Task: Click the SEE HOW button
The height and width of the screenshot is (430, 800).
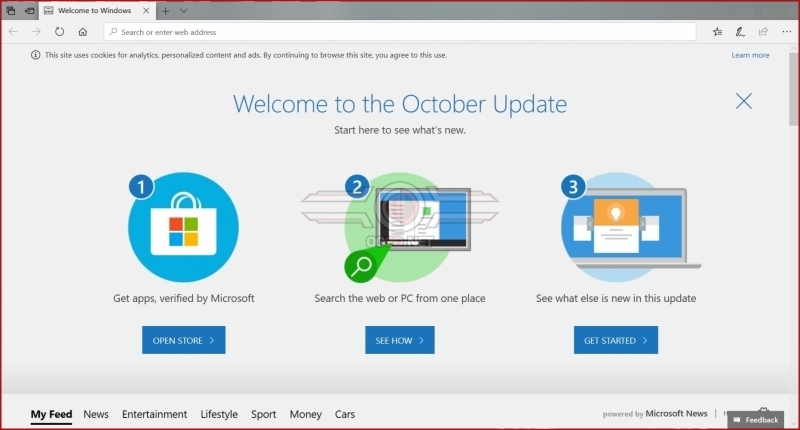Action: [x=399, y=340]
